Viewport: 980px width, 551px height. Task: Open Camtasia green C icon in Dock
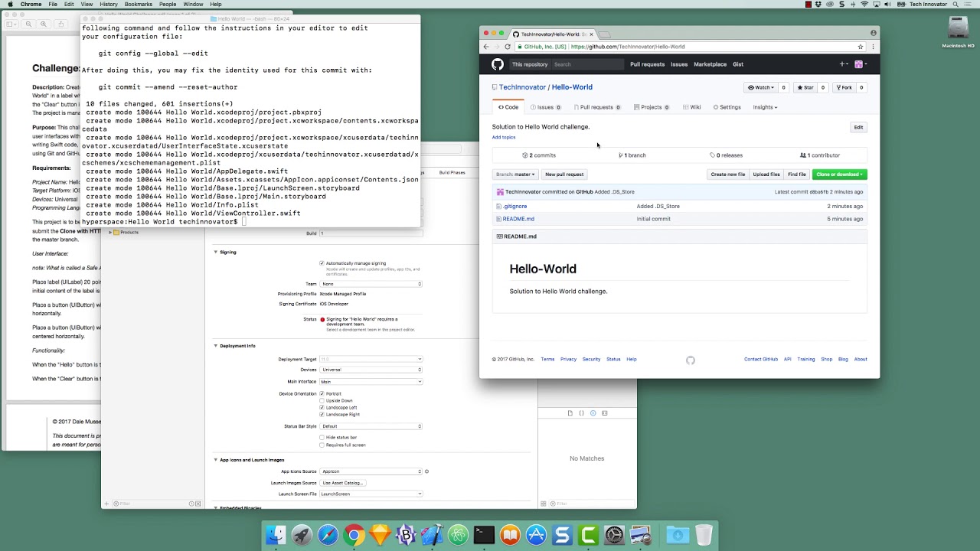[x=588, y=535]
